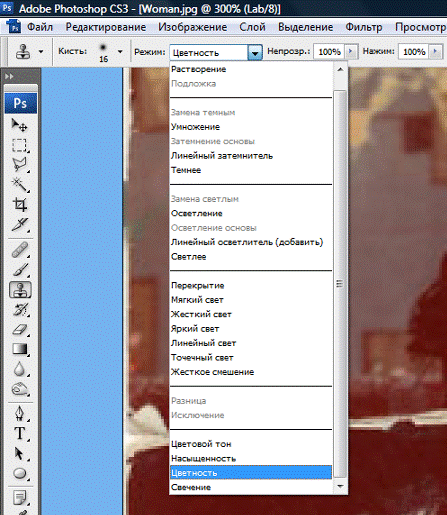Select the Clone Stamp tool in toolbox
Screen dimensions: 447x515
point(20,289)
